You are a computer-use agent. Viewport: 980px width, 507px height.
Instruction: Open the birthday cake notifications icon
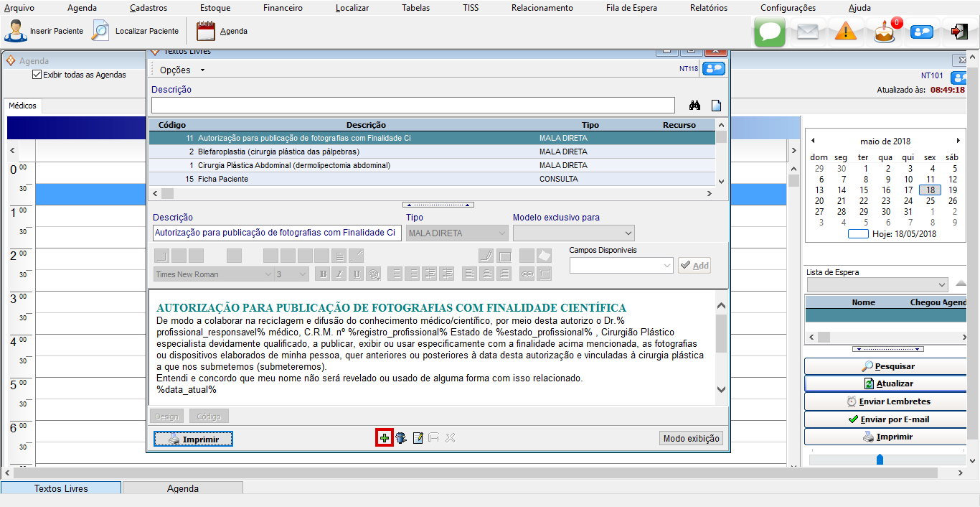point(885,32)
